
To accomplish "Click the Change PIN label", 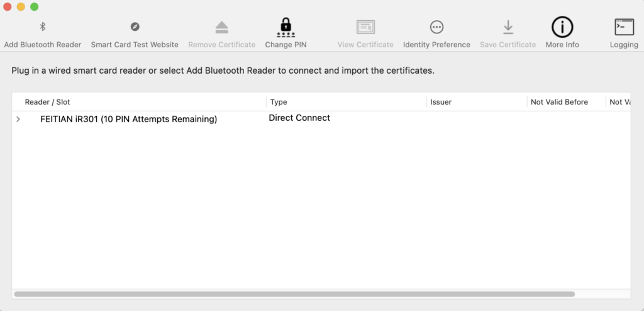I will [x=286, y=45].
